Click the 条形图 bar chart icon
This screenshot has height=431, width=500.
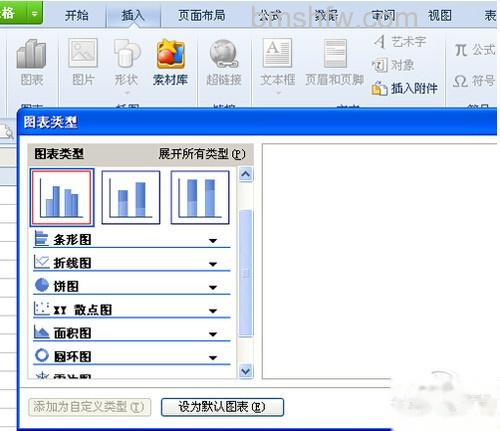click(x=42, y=239)
